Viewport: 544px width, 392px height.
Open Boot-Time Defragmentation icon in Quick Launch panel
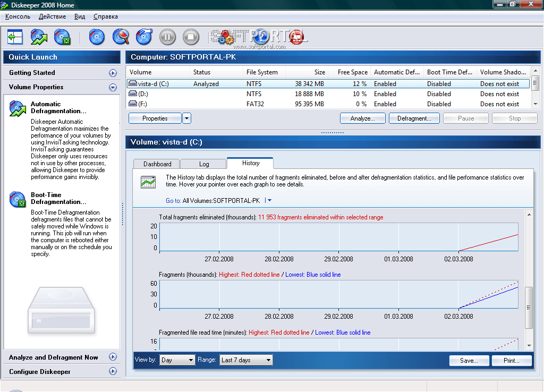pyautogui.click(x=18, y=200)
